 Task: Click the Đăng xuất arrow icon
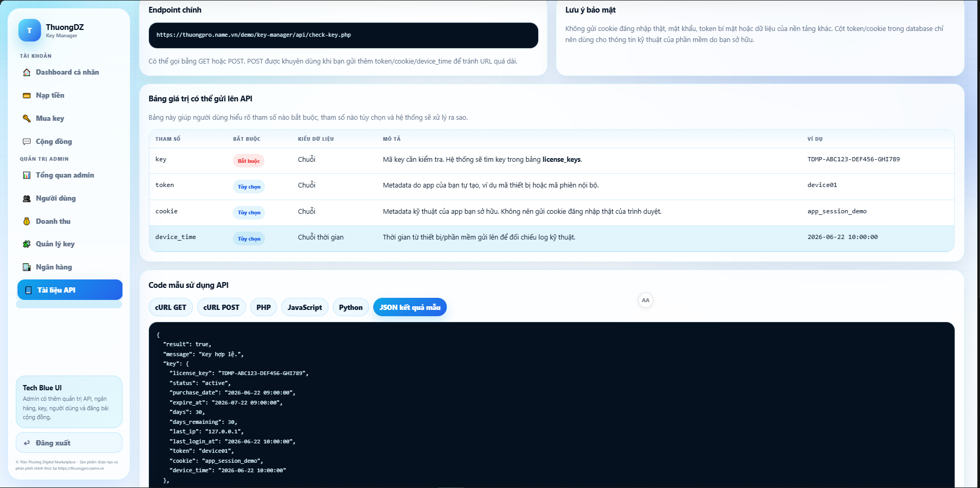click(x=27, y=443)
